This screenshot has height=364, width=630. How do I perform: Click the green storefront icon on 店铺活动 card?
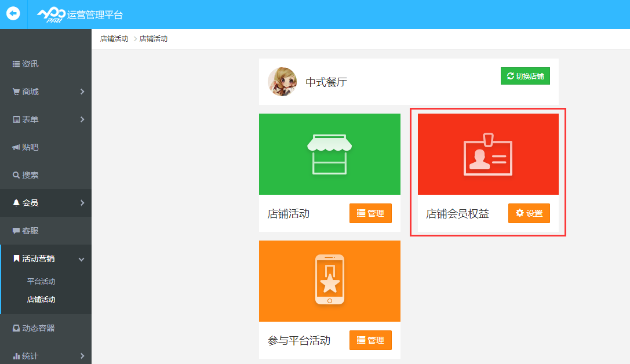[x=329, y=154]
